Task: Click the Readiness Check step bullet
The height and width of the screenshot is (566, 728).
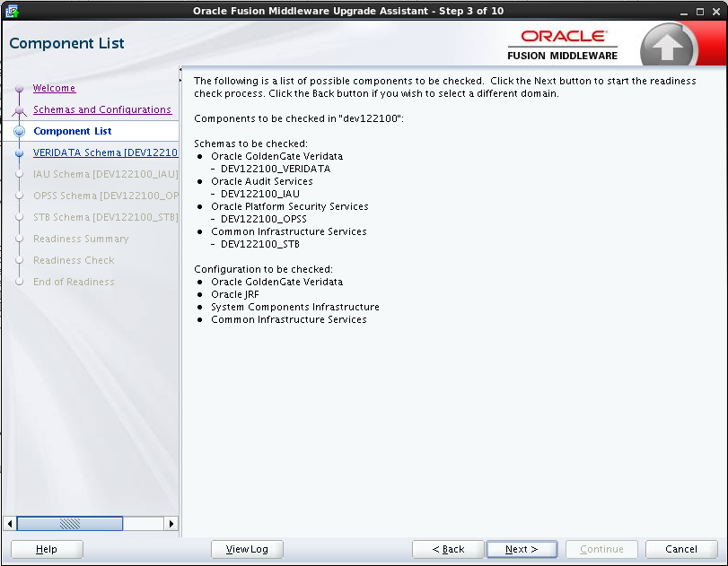Action: point(19,260)
